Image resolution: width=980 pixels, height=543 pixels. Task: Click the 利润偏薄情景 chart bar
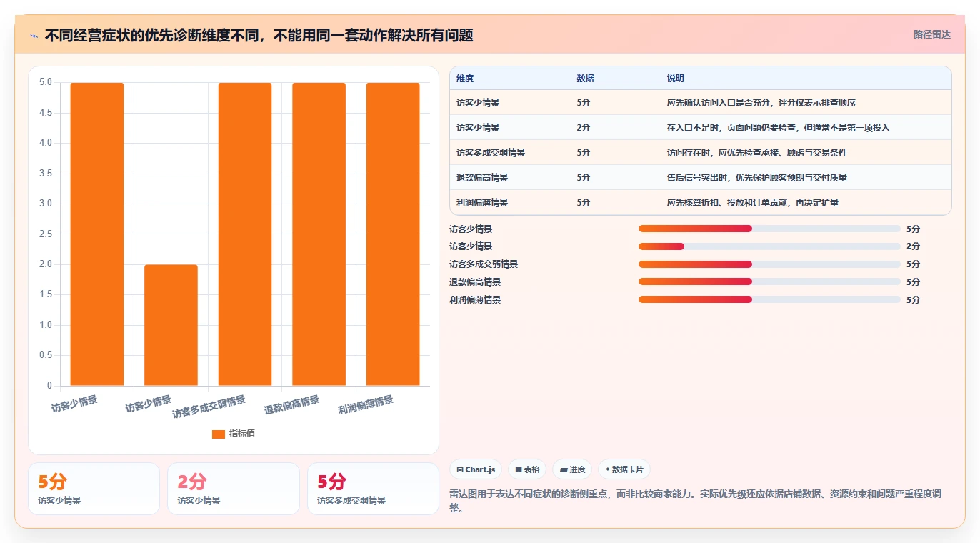coord(393,234)
